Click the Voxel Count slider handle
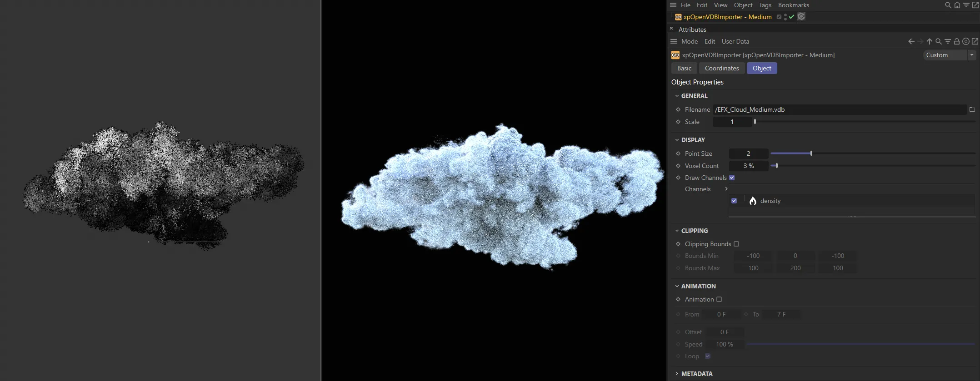This screenshot has height=381, width=980. (777, 166)
